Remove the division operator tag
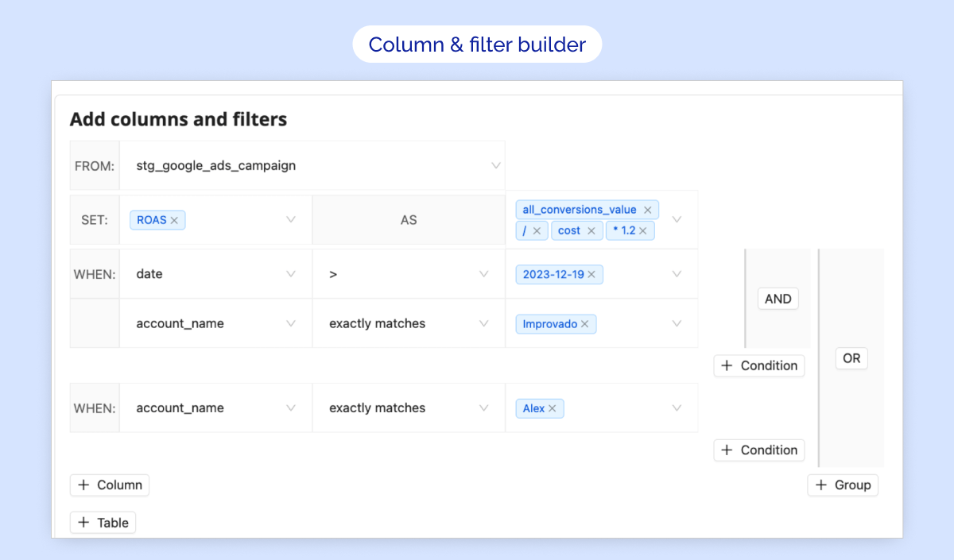Image resolution: width=954 pixels, height=560 pixels. 537,230
